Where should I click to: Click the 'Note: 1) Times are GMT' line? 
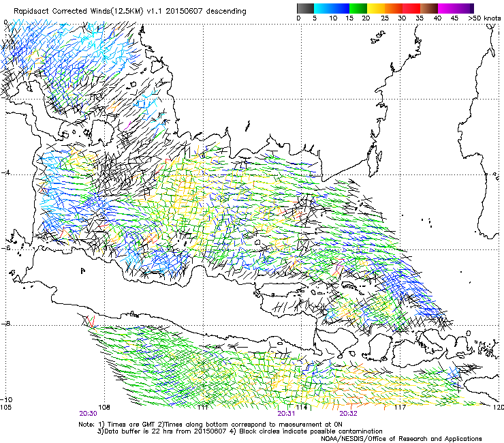click(x=210, y=425)
